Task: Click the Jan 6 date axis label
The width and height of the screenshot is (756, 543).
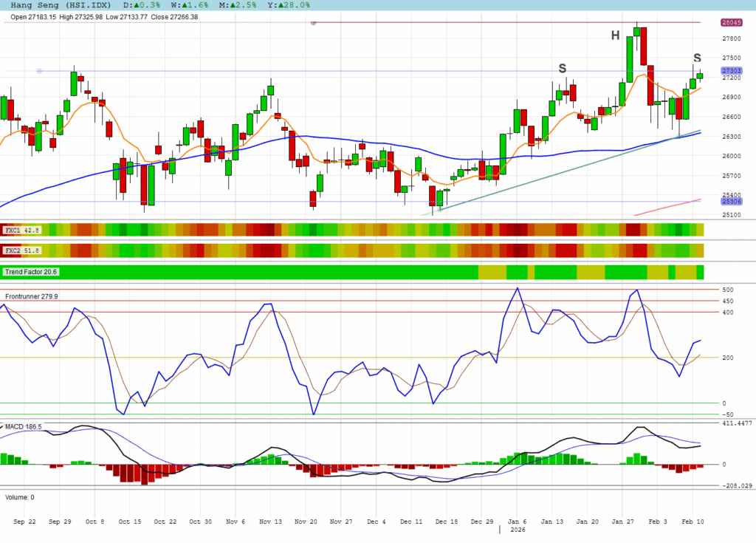Action: point(517,521)
